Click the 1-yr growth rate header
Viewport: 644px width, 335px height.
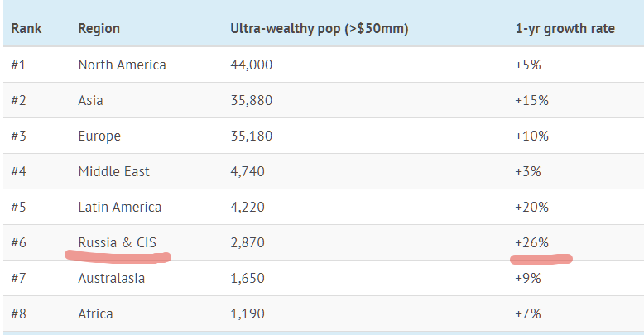pos(565,28)
